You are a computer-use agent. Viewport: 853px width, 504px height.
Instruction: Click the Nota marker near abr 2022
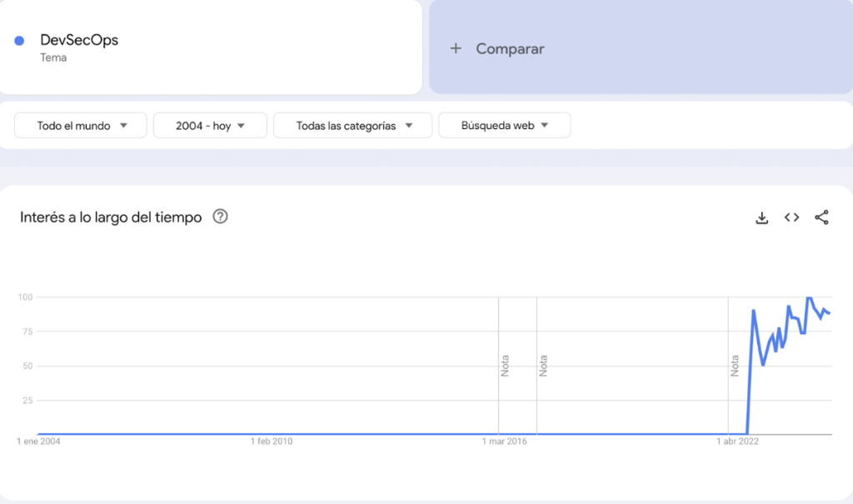coord(735,366)
